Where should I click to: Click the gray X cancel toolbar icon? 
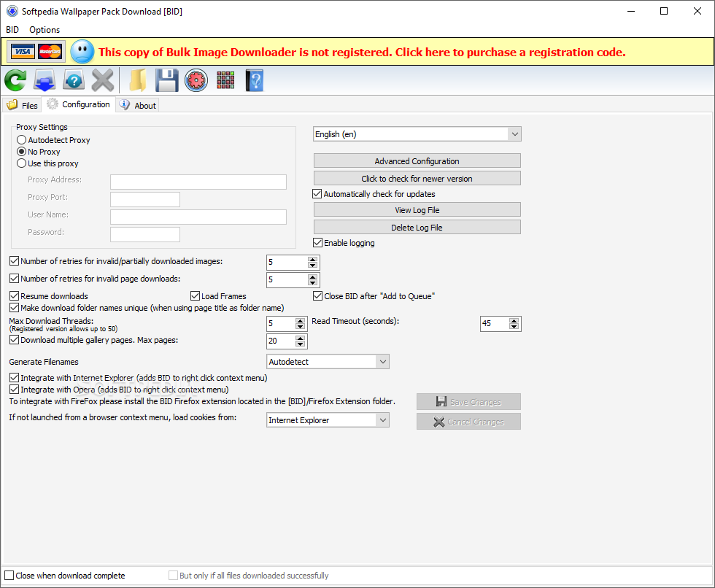103,81
